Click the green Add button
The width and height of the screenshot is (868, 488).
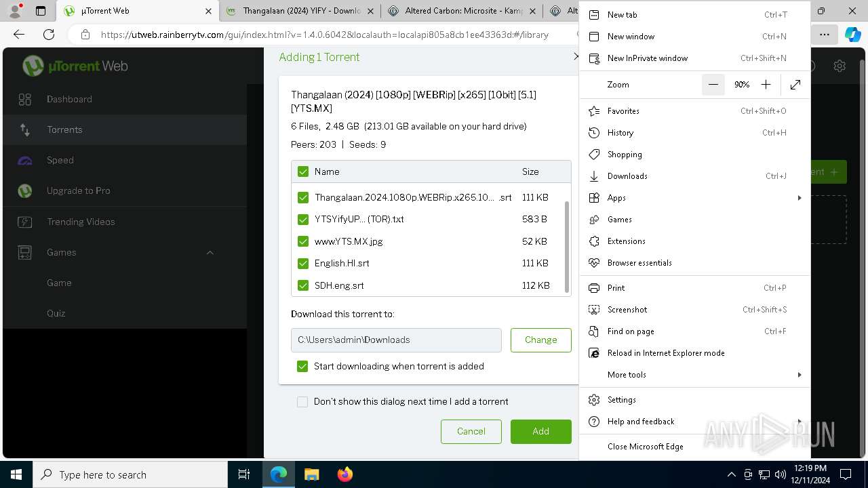[x=541, y=432]
